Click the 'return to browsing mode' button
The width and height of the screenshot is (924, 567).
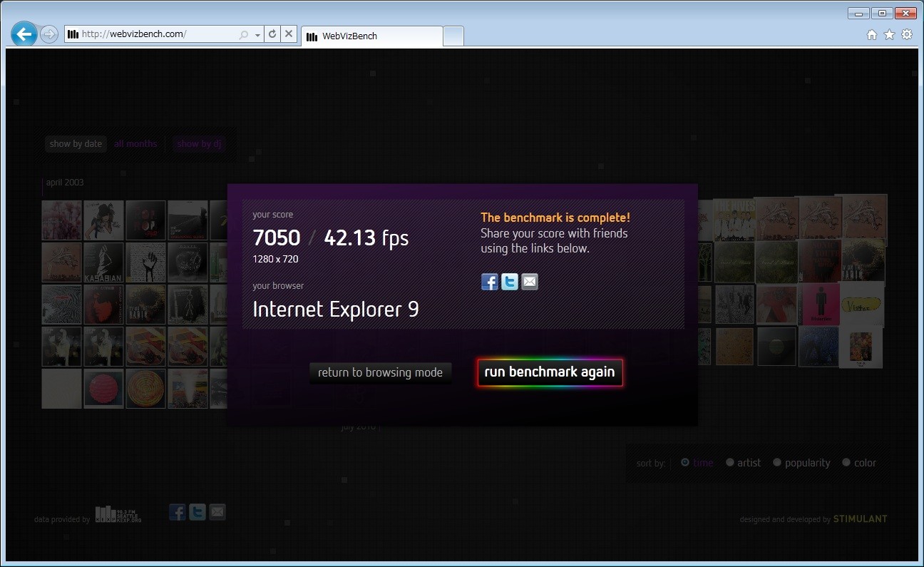pyautogui.click(x=381, y=372)
